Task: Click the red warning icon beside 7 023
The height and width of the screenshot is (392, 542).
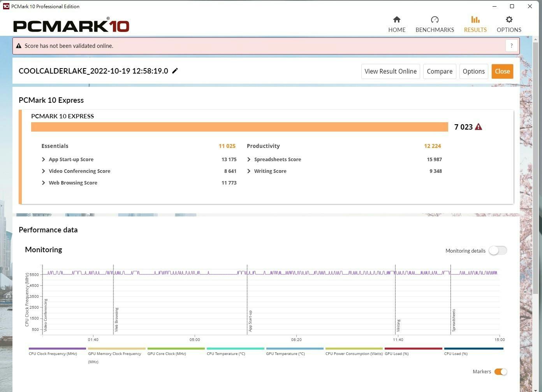Action: click(479, 127)
